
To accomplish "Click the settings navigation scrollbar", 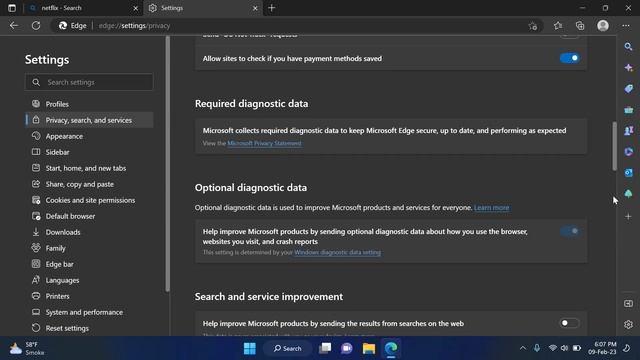I will (167, 163).
